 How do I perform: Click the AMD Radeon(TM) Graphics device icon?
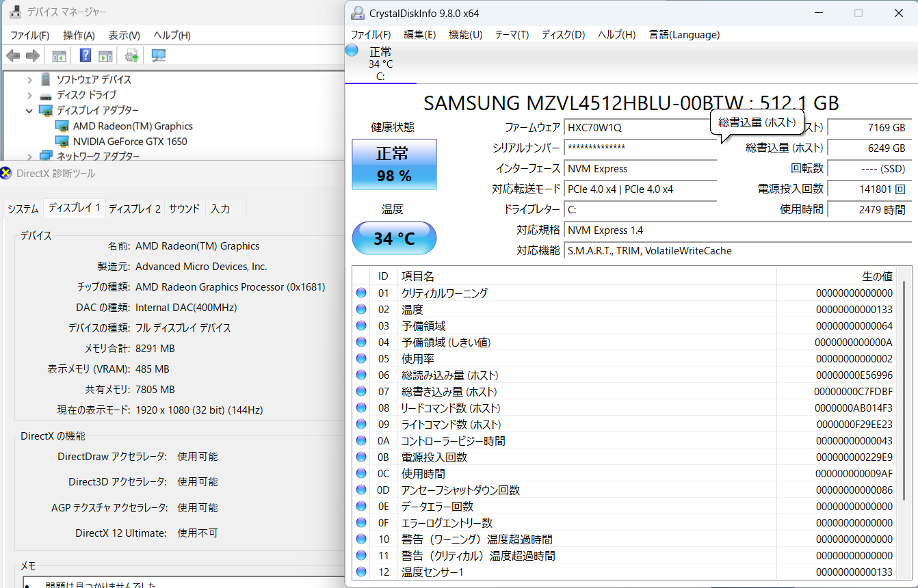62,126
